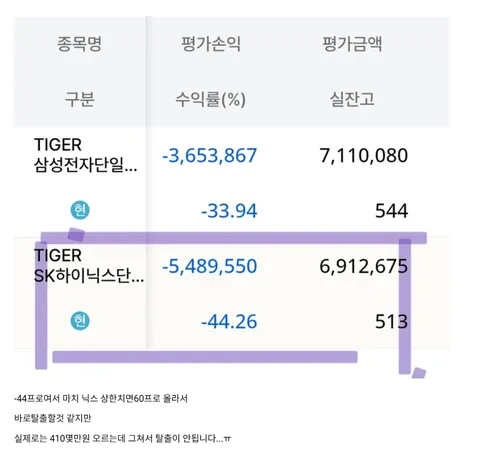Click the caption line starting -44프로여서

tap(101, 398)
